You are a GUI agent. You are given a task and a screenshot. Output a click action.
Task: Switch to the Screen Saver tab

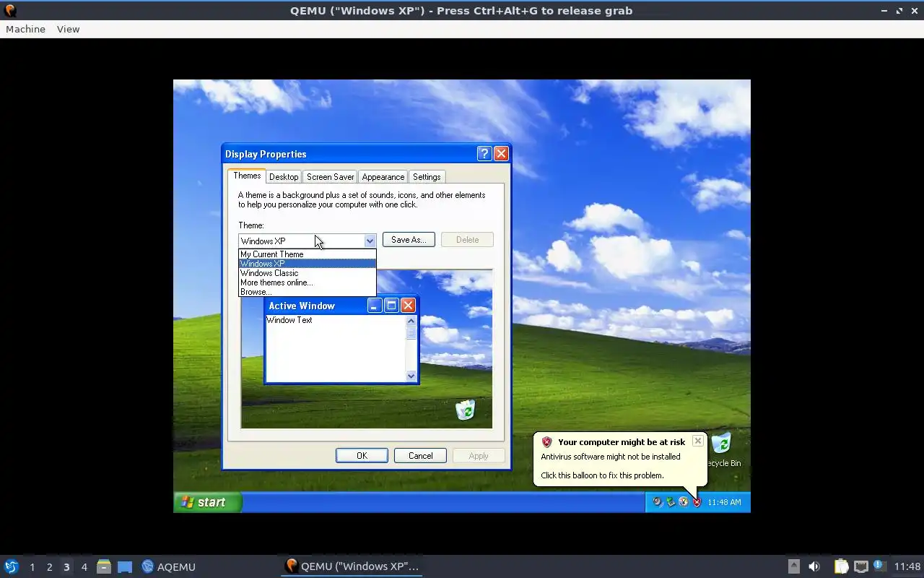330,177
